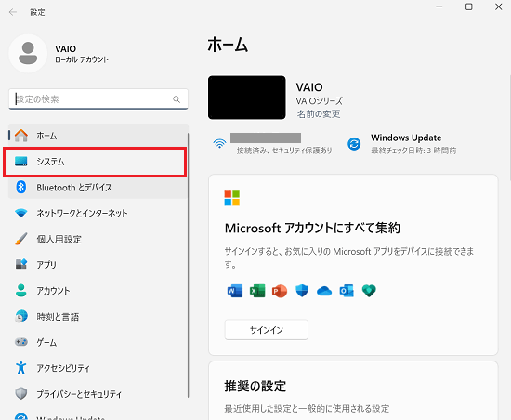This screenshot has height=420, width=511.
Task: Click the 推奨の設定 heading
Action: point(255,386)
